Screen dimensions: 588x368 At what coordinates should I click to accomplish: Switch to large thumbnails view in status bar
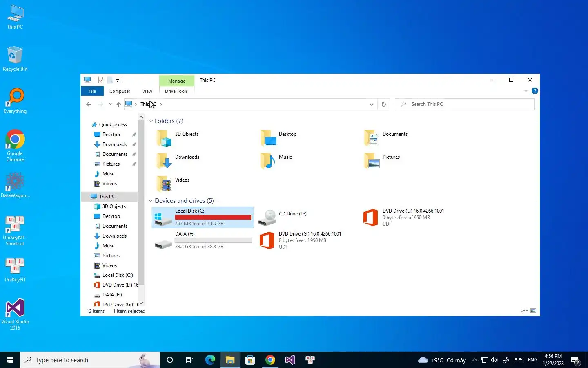pos(533,311)
